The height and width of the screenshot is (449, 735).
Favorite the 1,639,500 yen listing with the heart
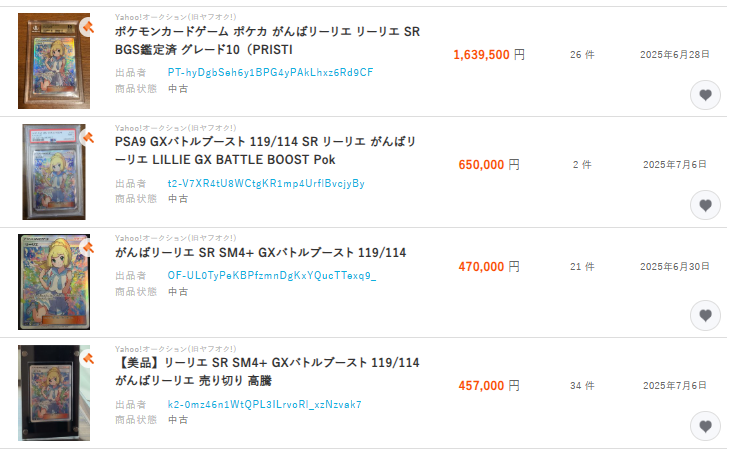705,96
